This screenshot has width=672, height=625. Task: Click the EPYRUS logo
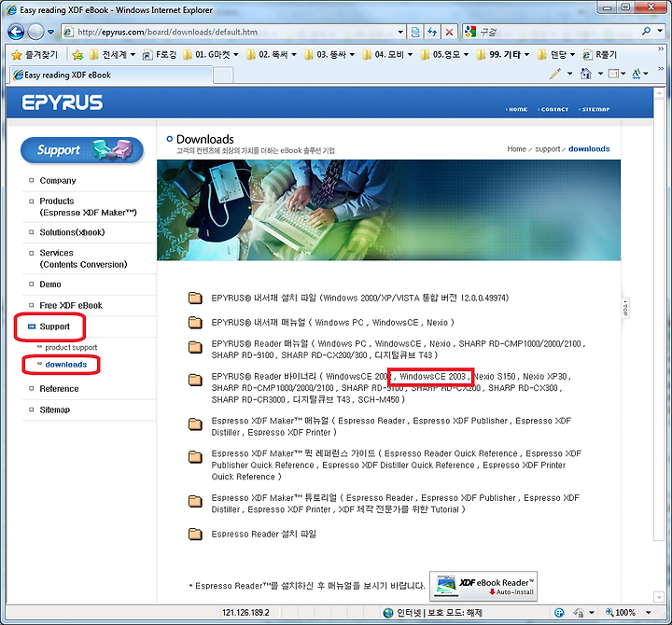[63, 103]
